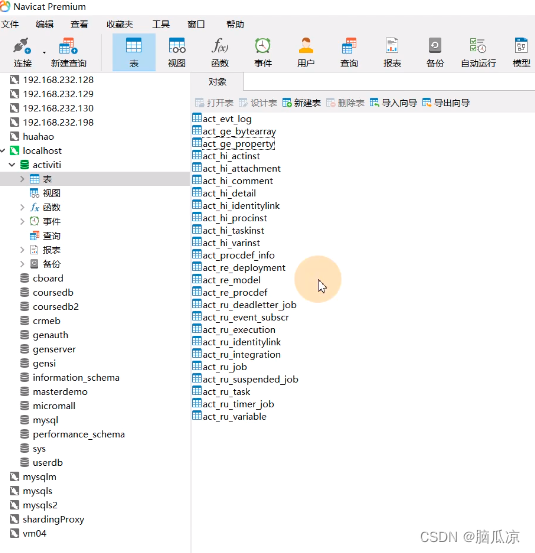Open the 函数 (Function) toolbar icon
Viewport: 535px width, 553px height.
[x=220, y=52]
